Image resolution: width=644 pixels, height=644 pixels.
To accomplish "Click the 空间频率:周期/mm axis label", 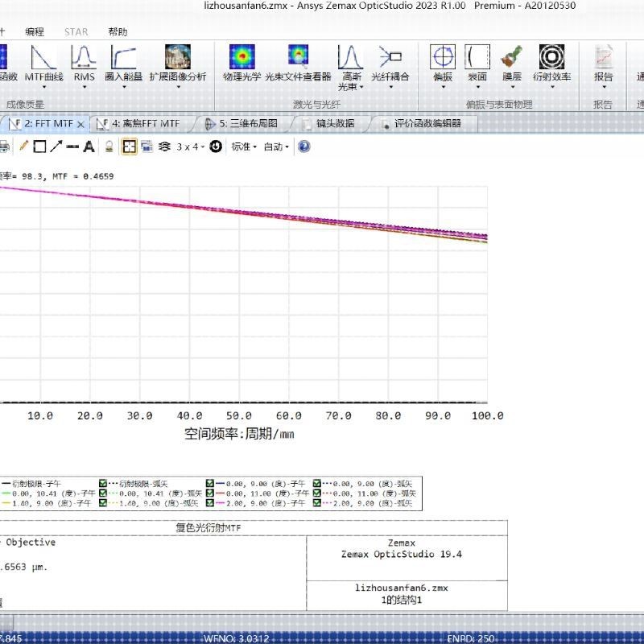I will (x=239, y=434).
